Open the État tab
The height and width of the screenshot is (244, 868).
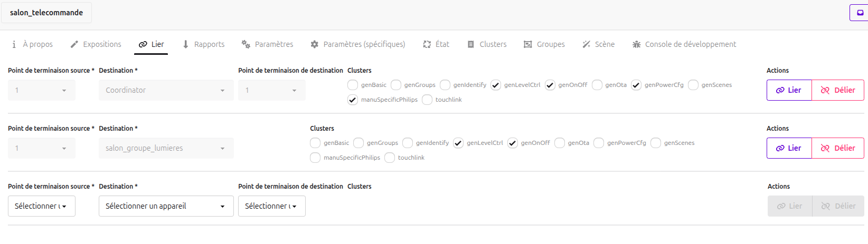coord(436,44)
